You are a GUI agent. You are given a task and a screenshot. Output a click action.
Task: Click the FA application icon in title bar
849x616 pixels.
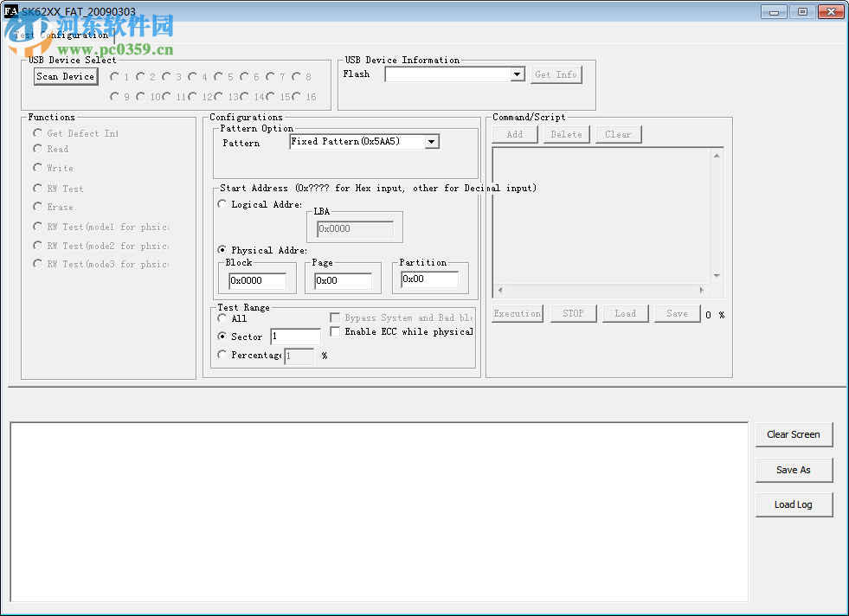11,11
